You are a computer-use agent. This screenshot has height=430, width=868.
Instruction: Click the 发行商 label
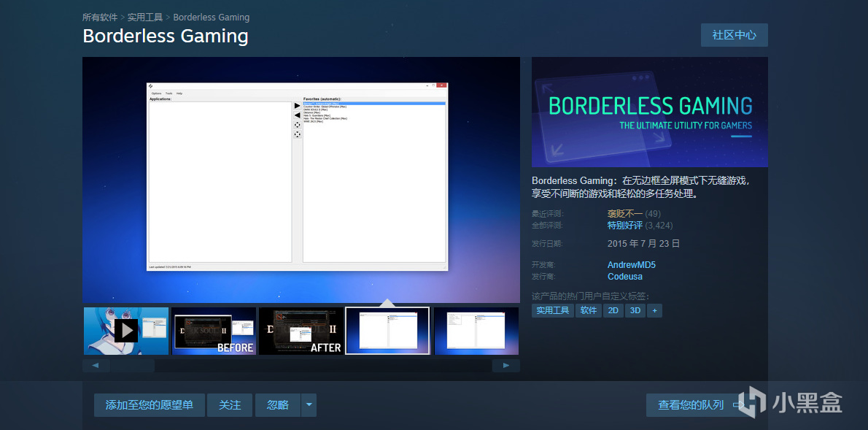pos(543,277)
